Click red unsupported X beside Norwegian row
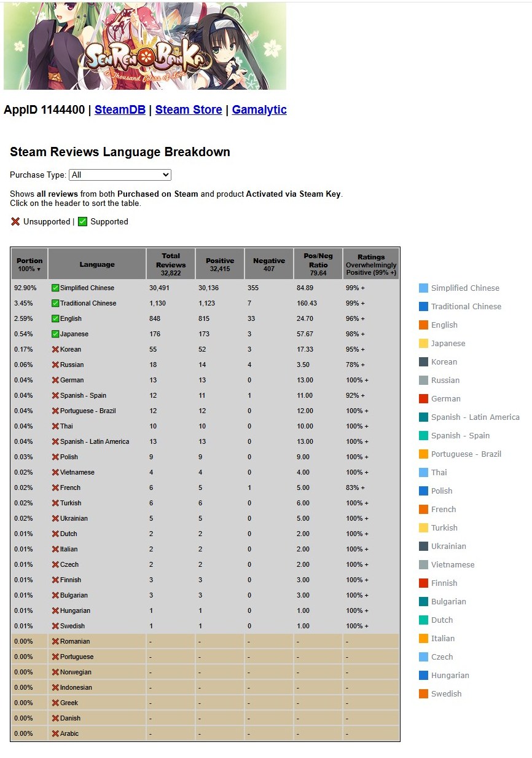The height and width of the screenshot is (758, 532). click(x=55, y=672)
